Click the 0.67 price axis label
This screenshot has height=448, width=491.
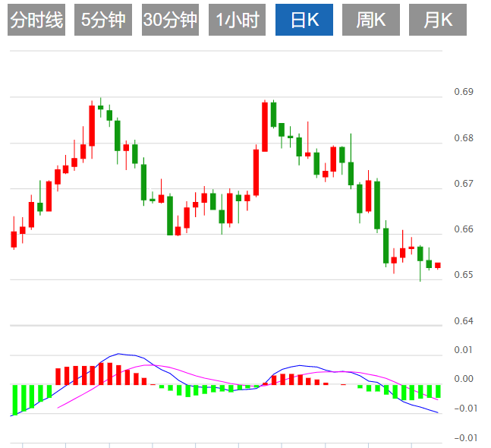(x=464, y=183)
